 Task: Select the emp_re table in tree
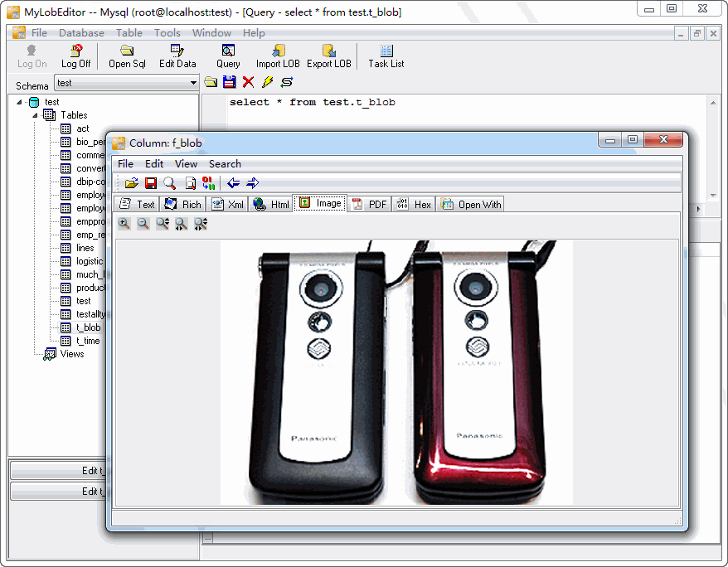point(90,235)
